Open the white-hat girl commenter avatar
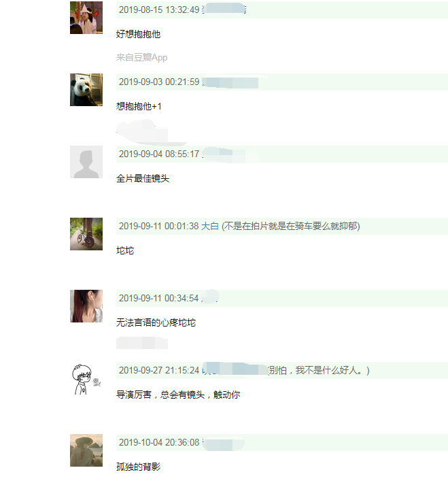448x483 pixels. (x=86, y=18)
